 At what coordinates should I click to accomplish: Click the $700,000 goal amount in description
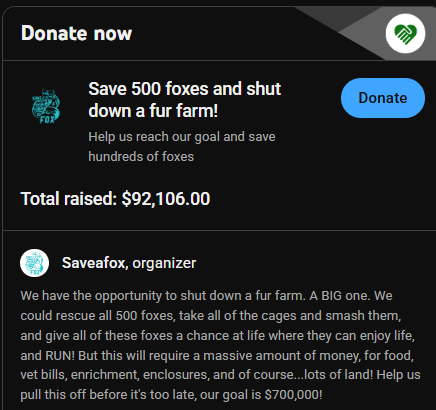293,395
